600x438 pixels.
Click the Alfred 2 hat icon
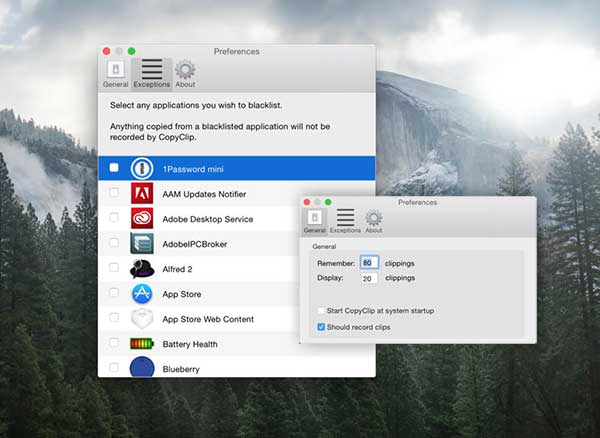click(x=142, y=269)
